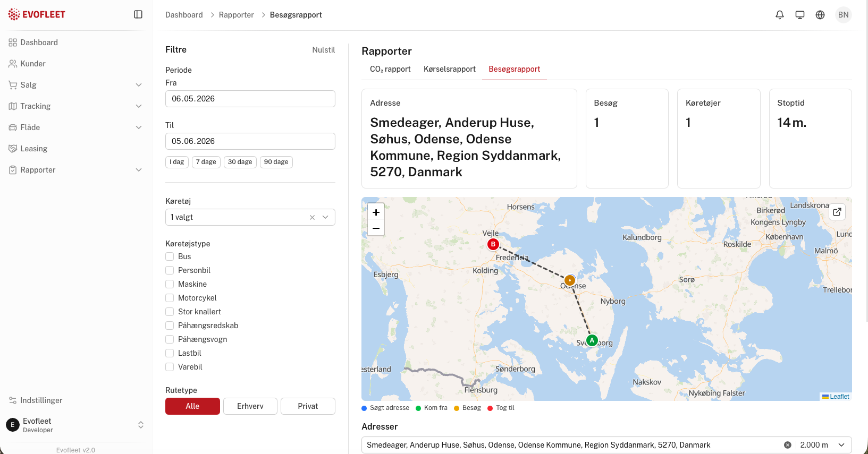Click the green A marker on map
The width and height of the screenshot is (868, 454).
(592, 340)
